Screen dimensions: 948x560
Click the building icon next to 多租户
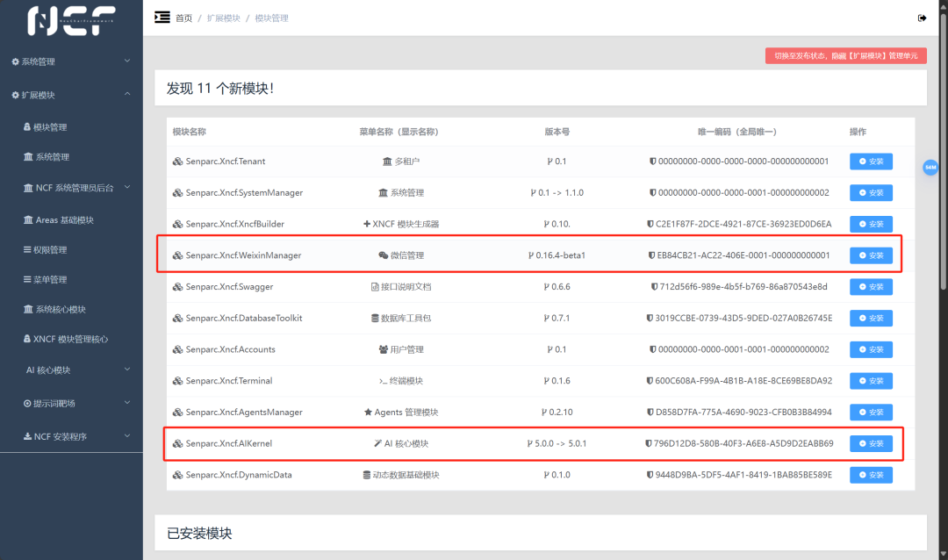(x=387, y=162)
